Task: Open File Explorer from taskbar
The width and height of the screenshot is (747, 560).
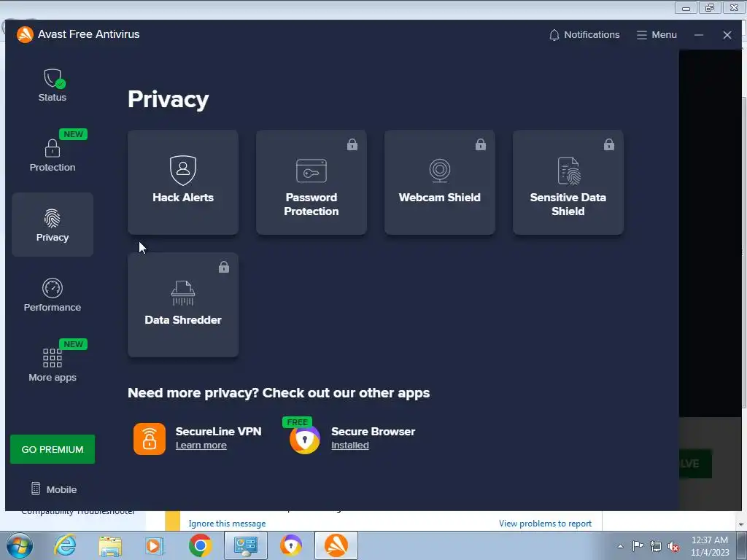Action: tap(111, 545)
